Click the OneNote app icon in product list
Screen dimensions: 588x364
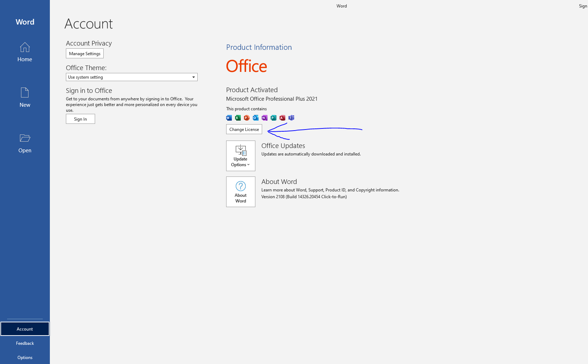click(x=265, y=118)
